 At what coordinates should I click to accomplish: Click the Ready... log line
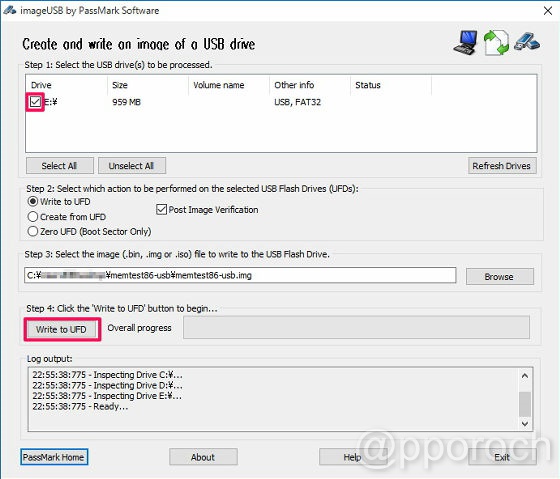point(80,406)
